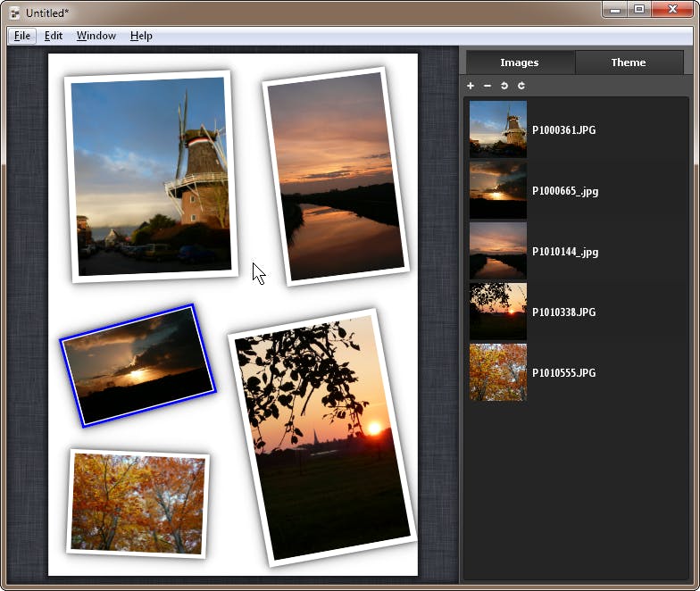Click the remove image minus icon
The width and height of the screenshot is (700, 591).
coord(487,86)
